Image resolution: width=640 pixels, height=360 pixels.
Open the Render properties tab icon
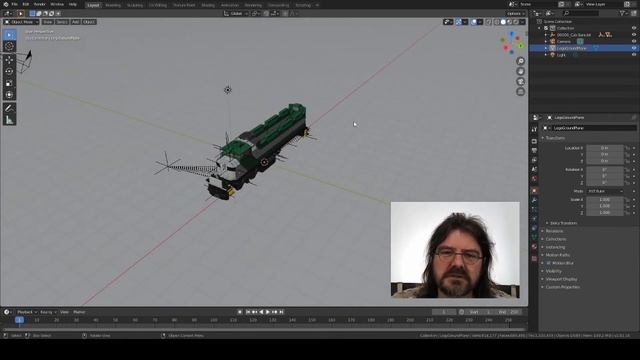534,141
